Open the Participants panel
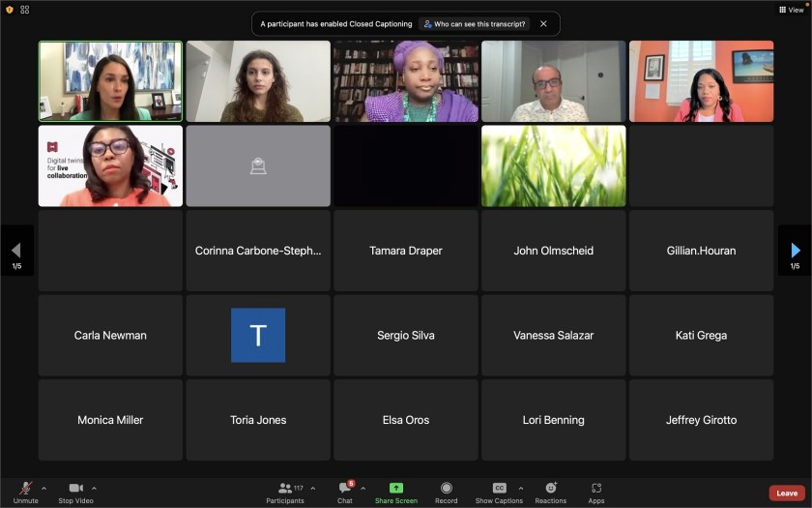Image resolution: width=812 pixels, height=508 pixels. 285,489
